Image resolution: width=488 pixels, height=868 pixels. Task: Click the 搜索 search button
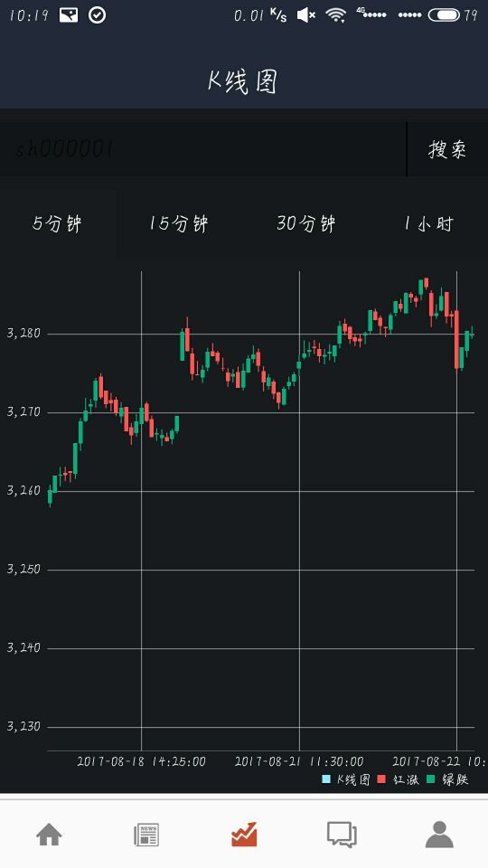point(447,149)
